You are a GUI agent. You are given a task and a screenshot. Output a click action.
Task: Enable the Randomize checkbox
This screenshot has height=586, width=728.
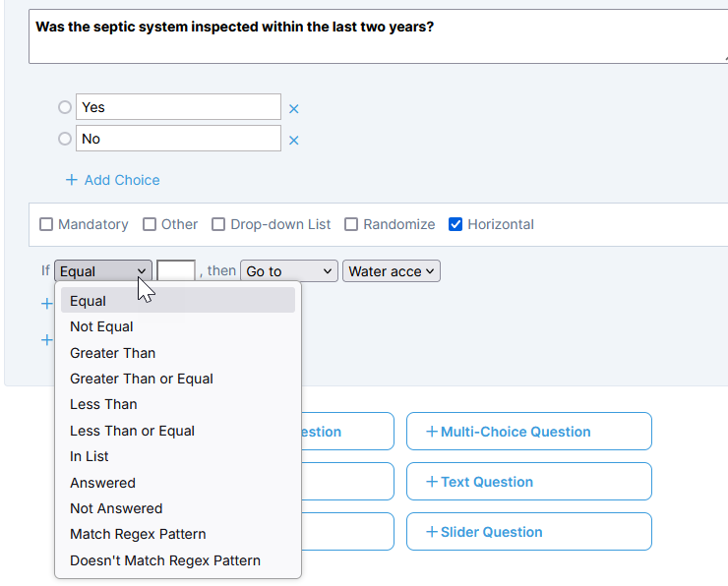pos(351,224)
